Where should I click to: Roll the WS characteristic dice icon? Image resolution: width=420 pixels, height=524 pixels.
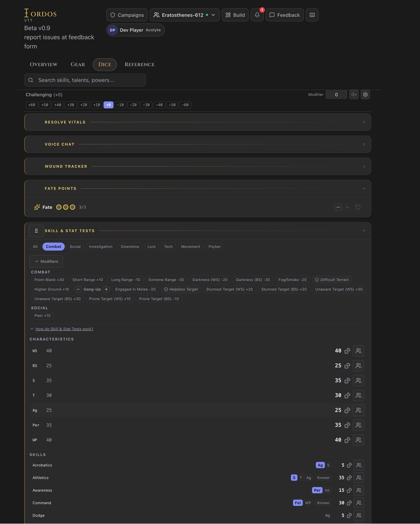pos(347,351)
